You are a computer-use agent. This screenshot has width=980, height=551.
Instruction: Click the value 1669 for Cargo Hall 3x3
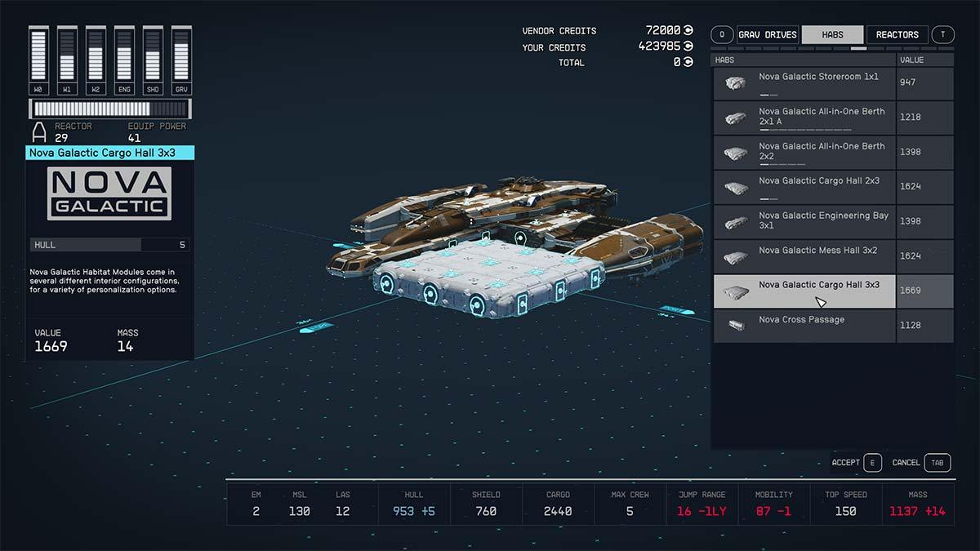click(910, 291)
